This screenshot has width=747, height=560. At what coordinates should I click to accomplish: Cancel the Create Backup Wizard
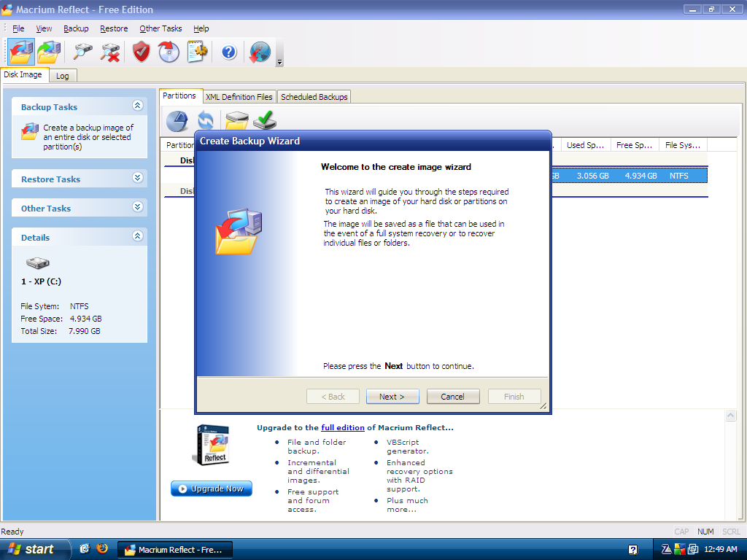coord(452,397)
